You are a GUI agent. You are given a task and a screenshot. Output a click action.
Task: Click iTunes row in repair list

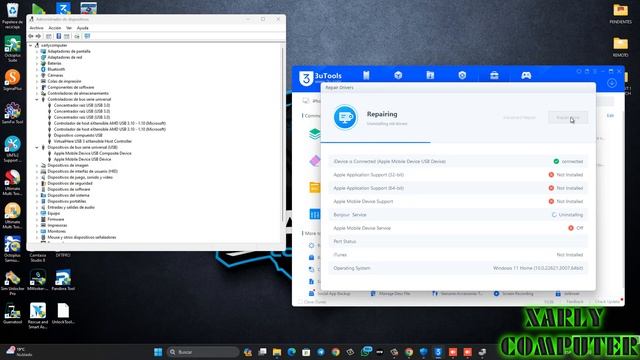tap(458, 255)
